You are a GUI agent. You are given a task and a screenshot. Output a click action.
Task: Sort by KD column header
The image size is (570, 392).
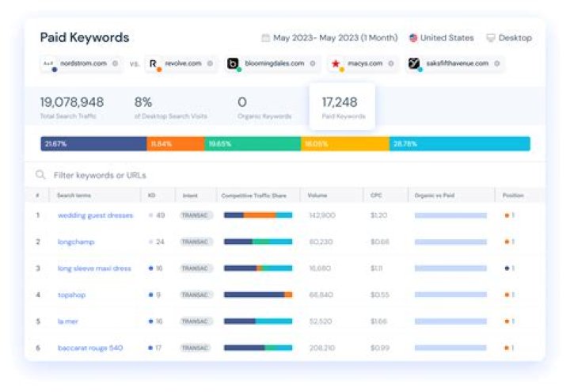152,196
